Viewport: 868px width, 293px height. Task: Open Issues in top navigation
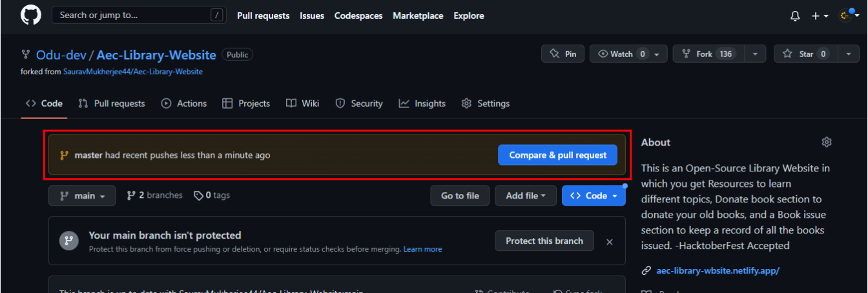[312, 16]
